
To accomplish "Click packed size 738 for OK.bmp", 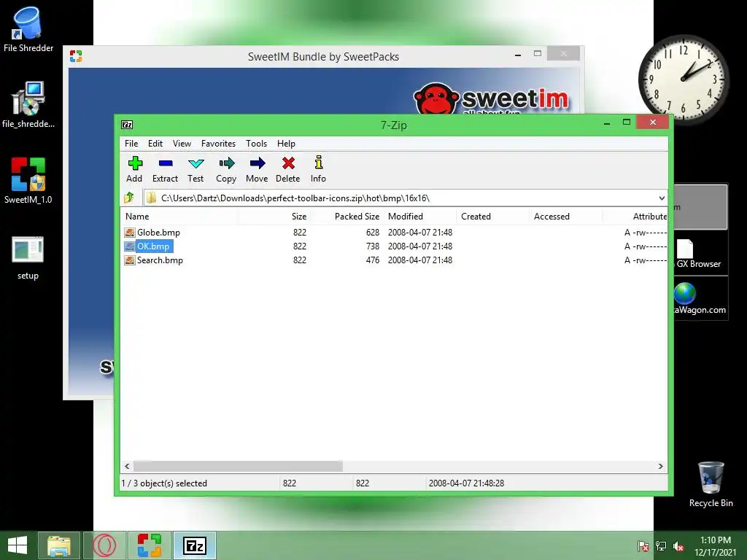I will (373, 246).
